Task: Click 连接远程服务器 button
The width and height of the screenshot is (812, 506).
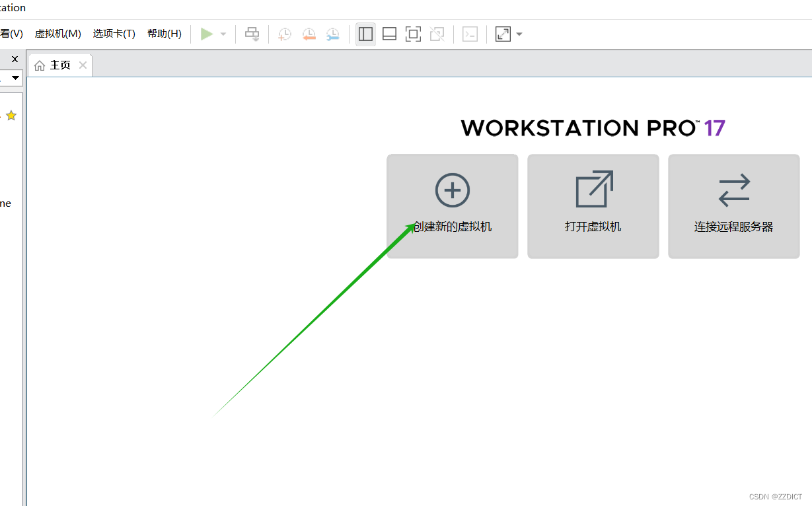Action: (x=734, y=206)
